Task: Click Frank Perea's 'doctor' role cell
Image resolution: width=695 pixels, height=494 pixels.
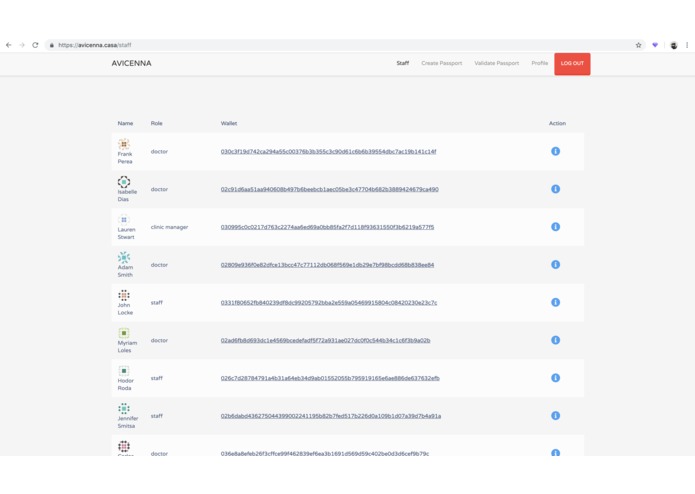Action: [159, 152]
